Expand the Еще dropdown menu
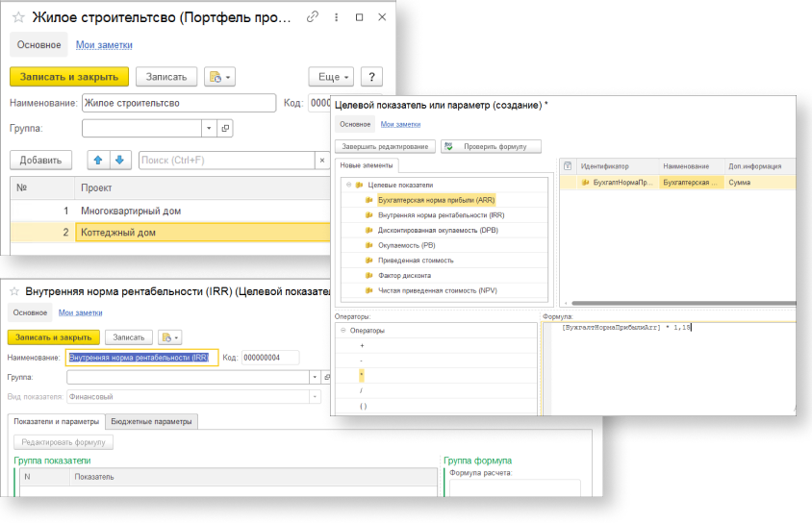 [331, 77]
